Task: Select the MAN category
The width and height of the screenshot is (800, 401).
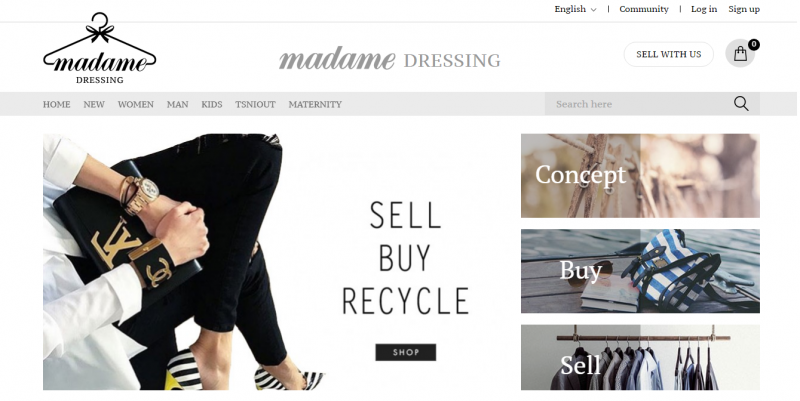Action: click(178, 105)
